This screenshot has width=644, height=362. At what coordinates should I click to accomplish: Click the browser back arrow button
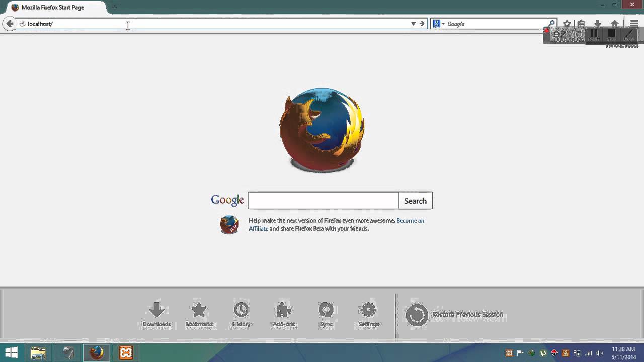click(10, 24)
